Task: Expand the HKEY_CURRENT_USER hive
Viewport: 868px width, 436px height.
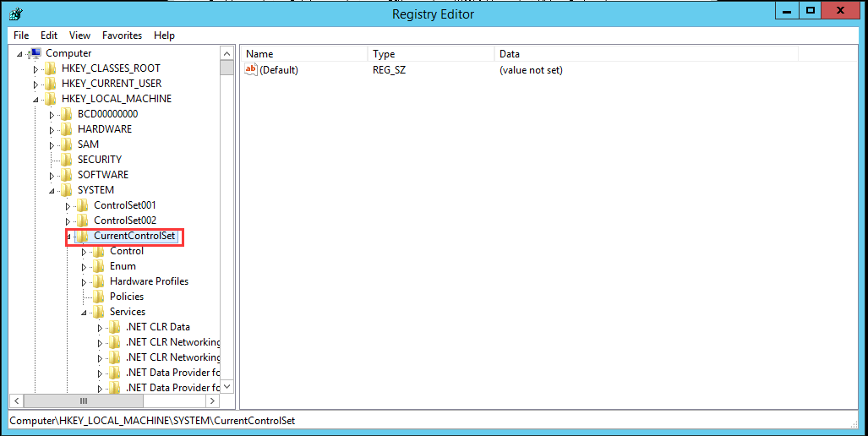Action: (x=35, y=84)
